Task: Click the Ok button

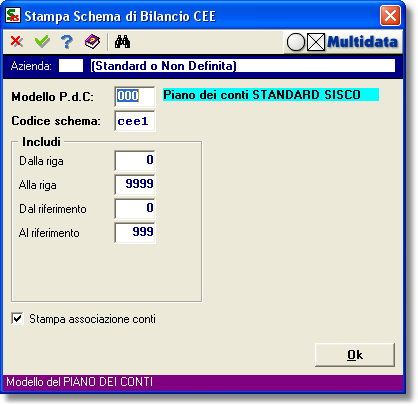Action: (x=355, y=355)
